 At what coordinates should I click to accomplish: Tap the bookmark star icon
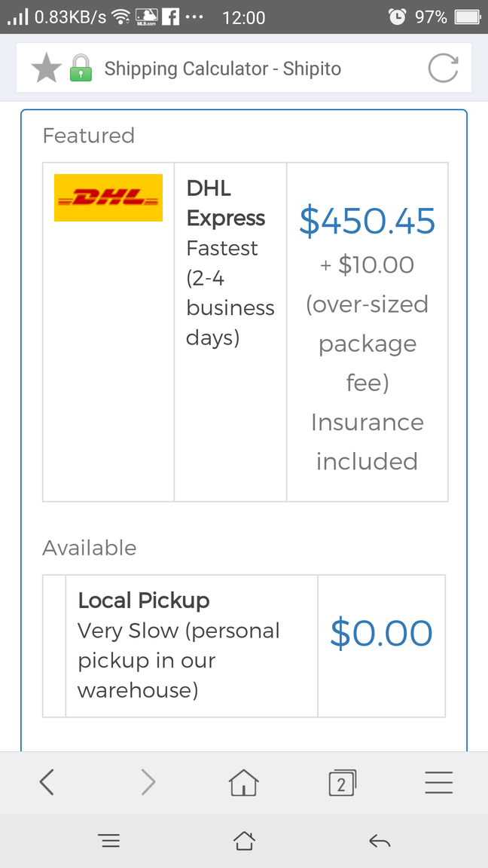pos(46,68)
